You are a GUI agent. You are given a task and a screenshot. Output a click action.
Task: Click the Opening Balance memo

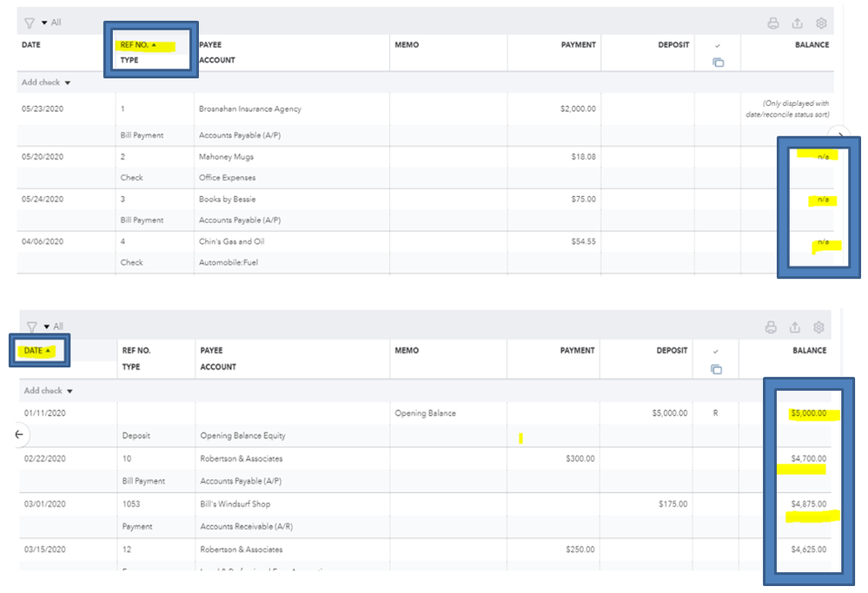pos(425,413)
